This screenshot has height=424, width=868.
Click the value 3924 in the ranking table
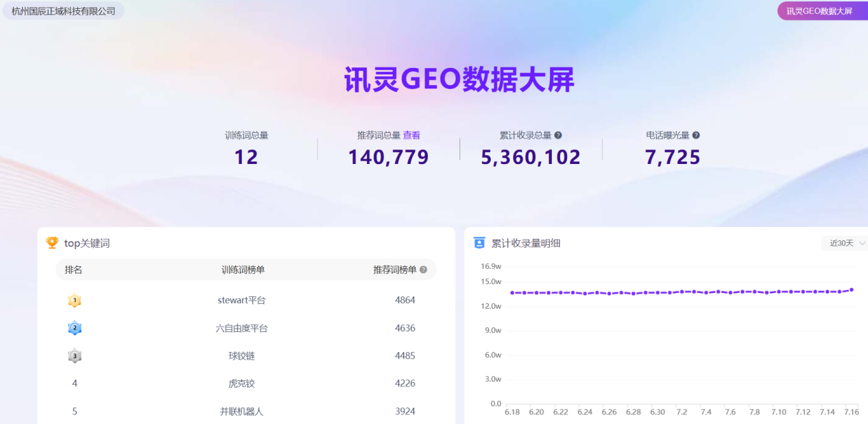click(405, 412)
